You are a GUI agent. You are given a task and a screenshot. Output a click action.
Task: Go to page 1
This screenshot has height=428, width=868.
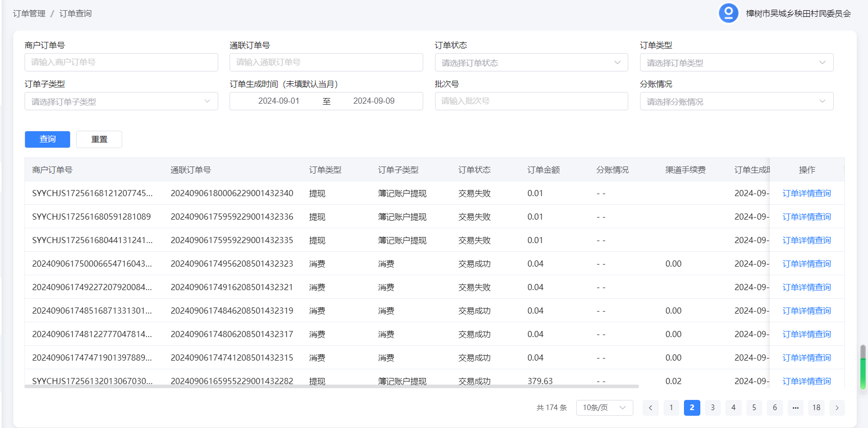pyautogui.click(x=671, y=408)
